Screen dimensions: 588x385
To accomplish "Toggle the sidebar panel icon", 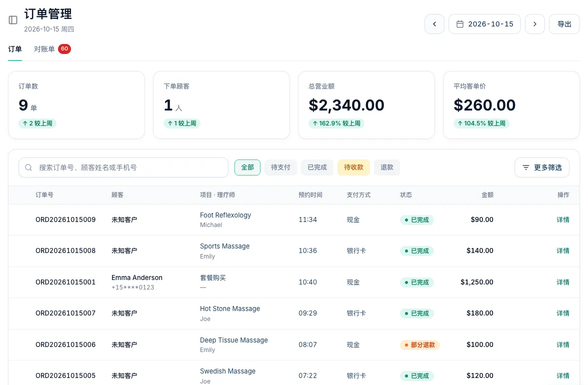I will point(13,20).
